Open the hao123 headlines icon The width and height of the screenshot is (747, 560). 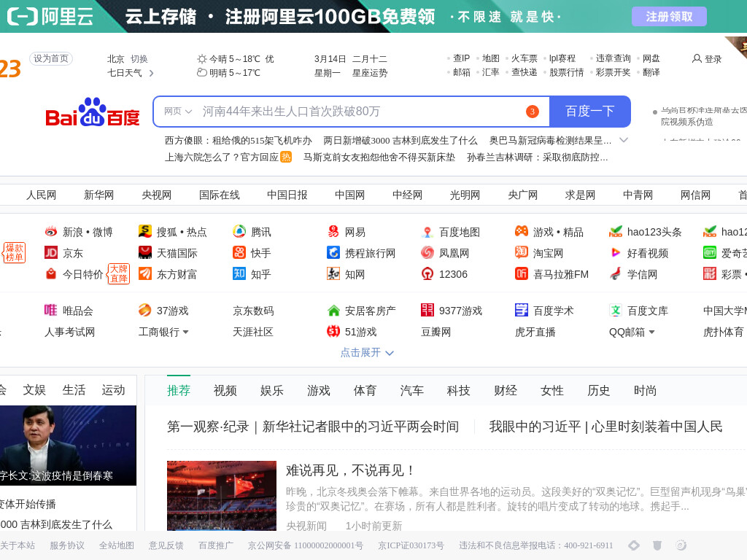pyautogui.click(x=616, y=232)
